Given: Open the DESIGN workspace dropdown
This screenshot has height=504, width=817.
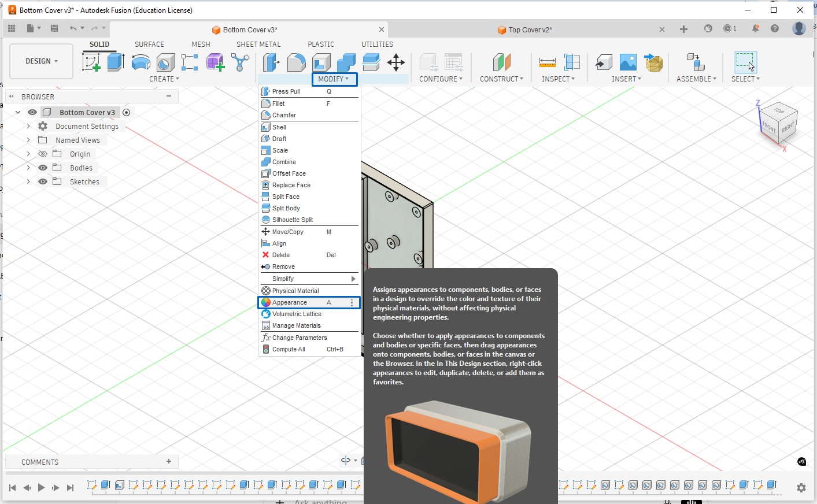Looking at the screenshot, I should (x=42, y=61).
